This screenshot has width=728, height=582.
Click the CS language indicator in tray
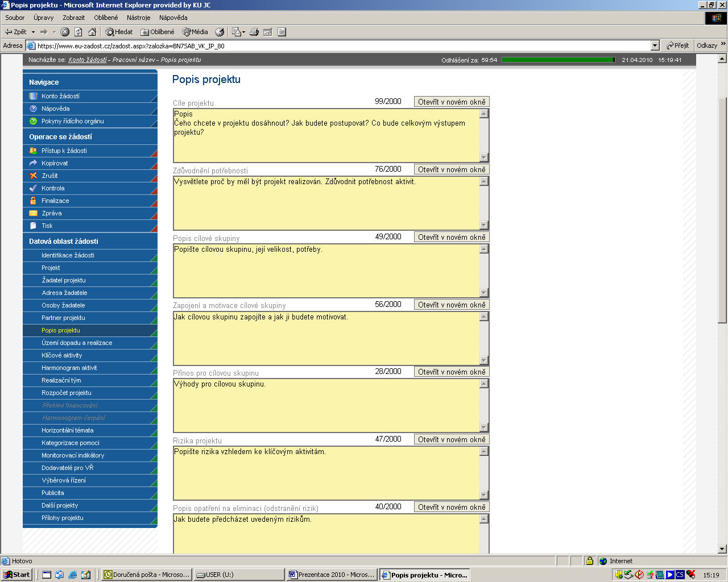680,575
